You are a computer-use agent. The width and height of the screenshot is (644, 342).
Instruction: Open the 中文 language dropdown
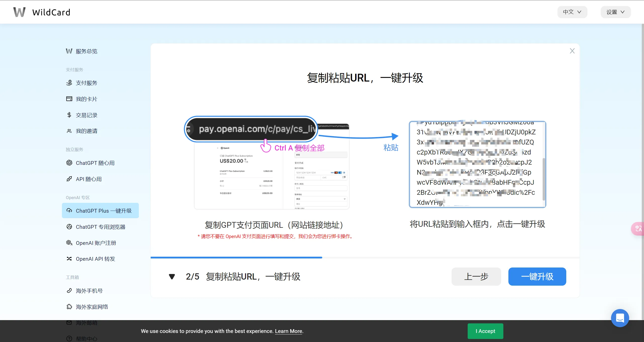572,12
